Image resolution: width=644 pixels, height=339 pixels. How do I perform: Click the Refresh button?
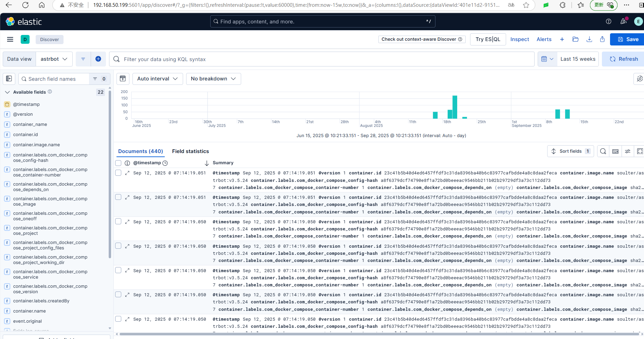click(623, 59)
